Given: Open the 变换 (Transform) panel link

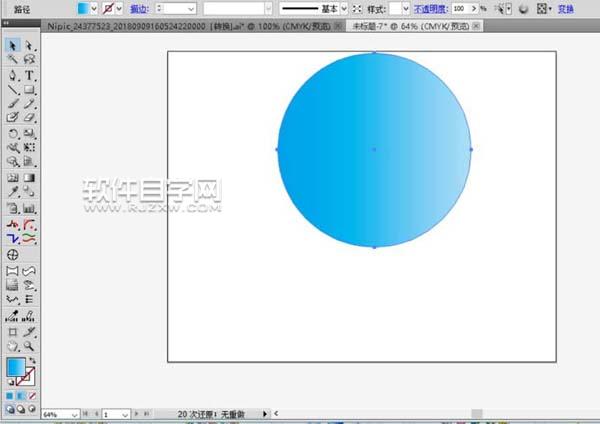Looking at the screenshot, I should 566,9.
